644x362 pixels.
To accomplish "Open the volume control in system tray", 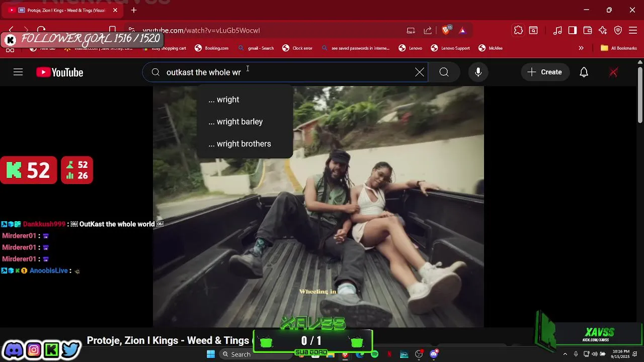I will (595, 354).
